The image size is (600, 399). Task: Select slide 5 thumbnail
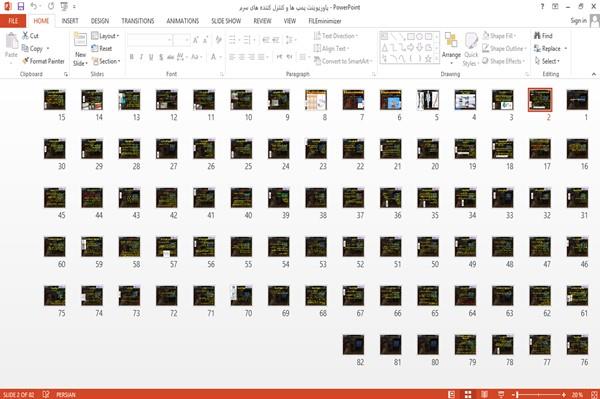click(428, 100)
